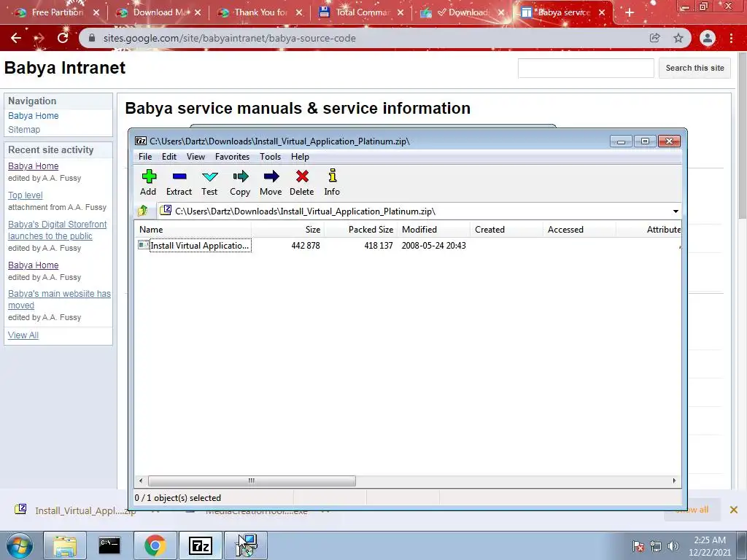The height and width of the screenshot is (560, 747).
Task: Click the Chrome address bar URL
Action: pos(230,38)
